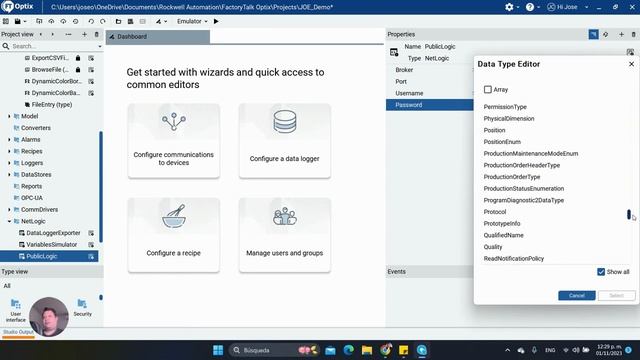The image size is (640, 360).
Task: Open Configure a recipe card
Action: 173,235
